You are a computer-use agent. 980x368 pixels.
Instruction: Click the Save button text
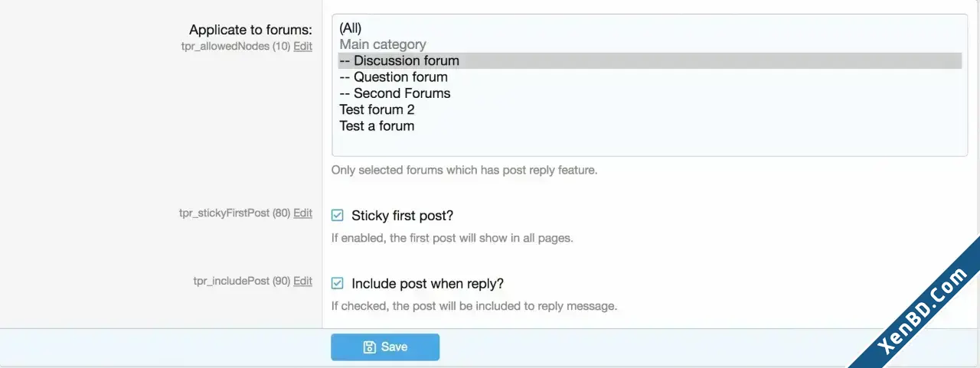tap(394, 347)
